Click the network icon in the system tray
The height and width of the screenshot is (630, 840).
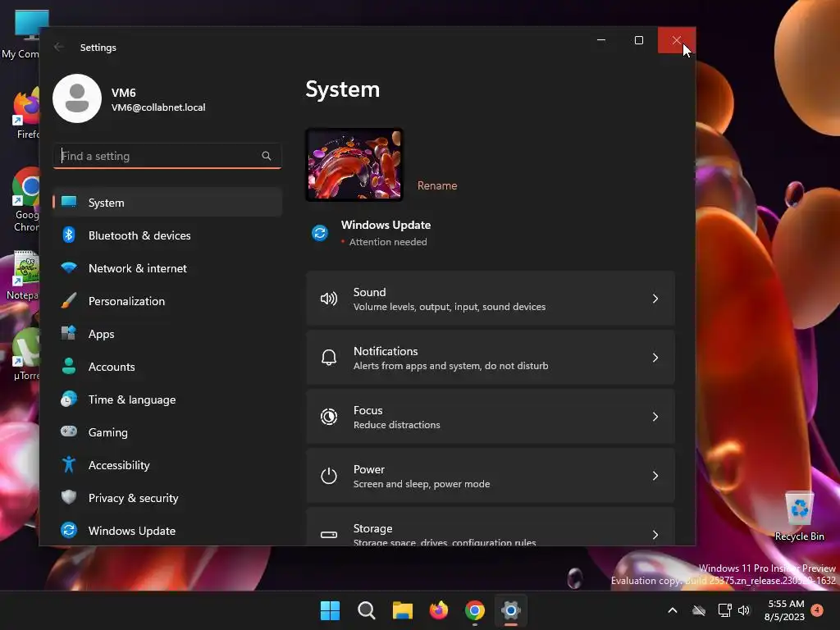(x=724, y=610)
